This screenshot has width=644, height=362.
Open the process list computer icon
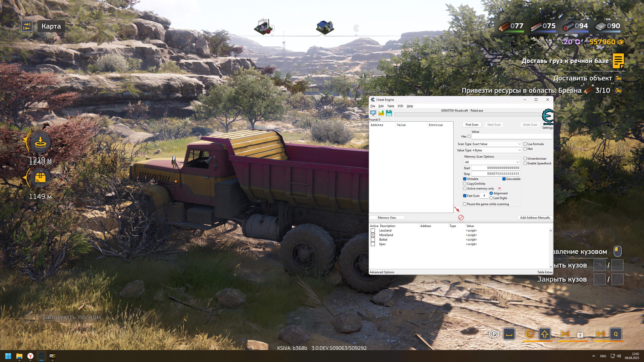click(x=373, y=113)
